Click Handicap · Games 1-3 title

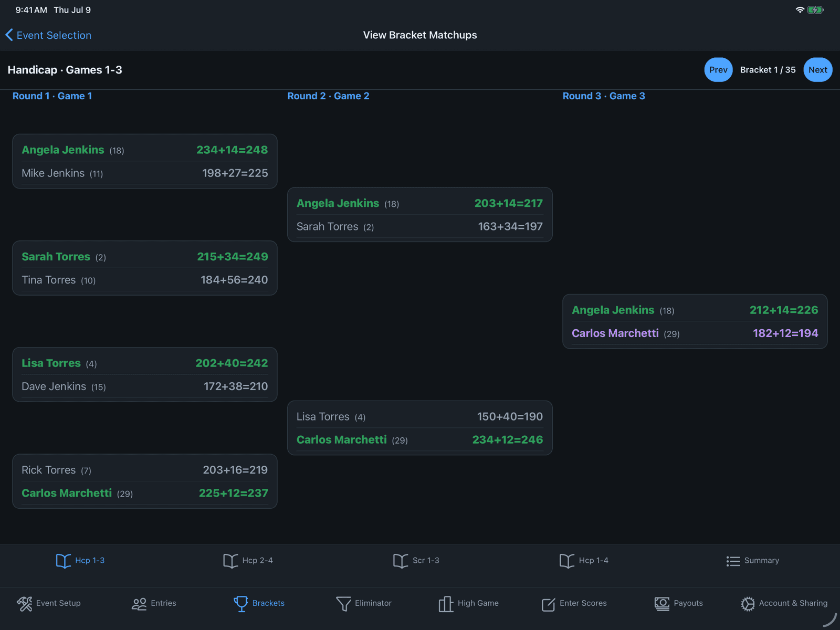tap(65, 70)
